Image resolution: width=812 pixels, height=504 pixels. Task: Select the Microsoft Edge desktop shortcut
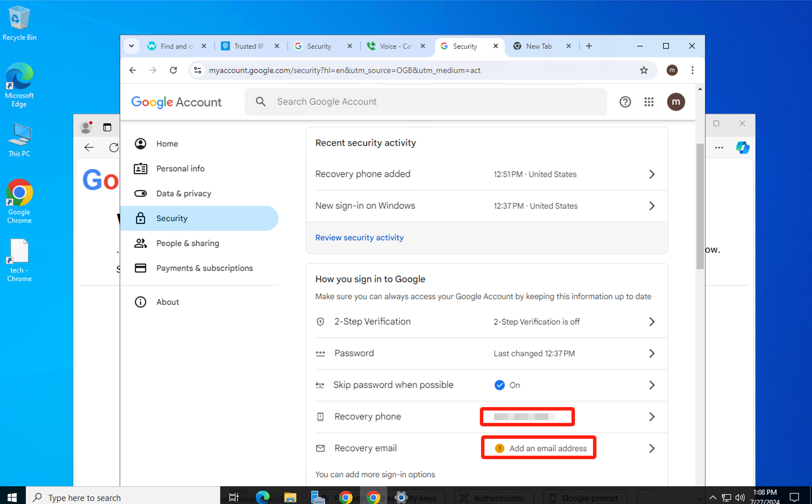point(19,85)
